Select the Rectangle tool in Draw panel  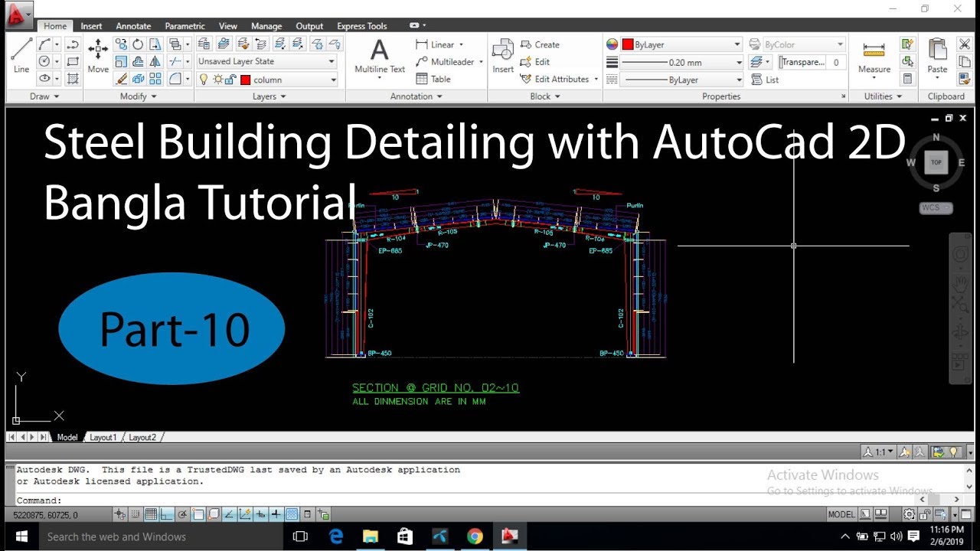(x=73, y=61)
